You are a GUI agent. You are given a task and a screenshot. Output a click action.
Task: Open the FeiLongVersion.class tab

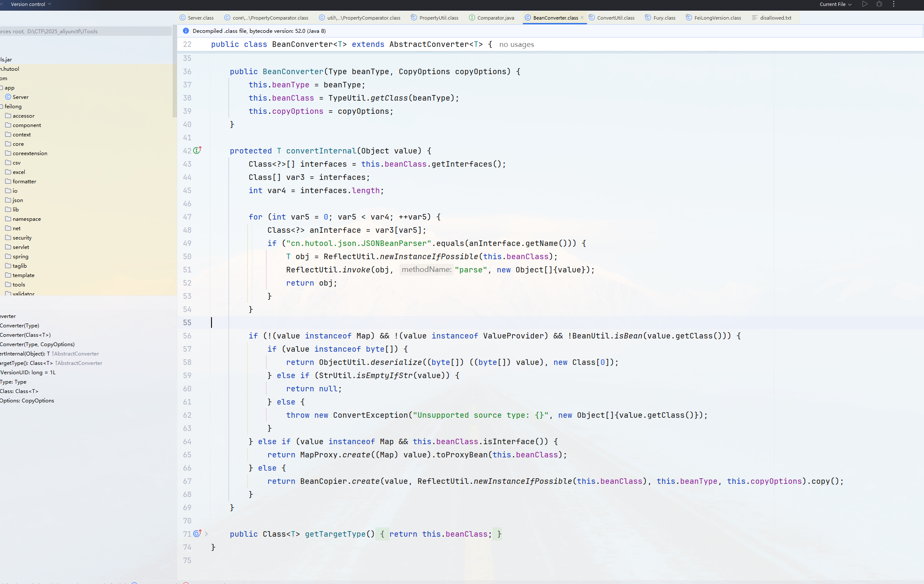(713, 17)
